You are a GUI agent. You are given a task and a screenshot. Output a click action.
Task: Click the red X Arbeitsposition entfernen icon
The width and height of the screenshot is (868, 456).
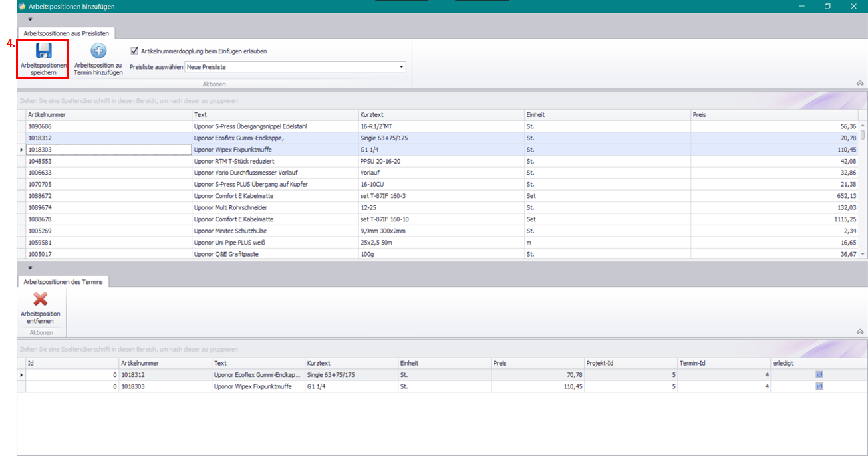(x=40, y=300)
